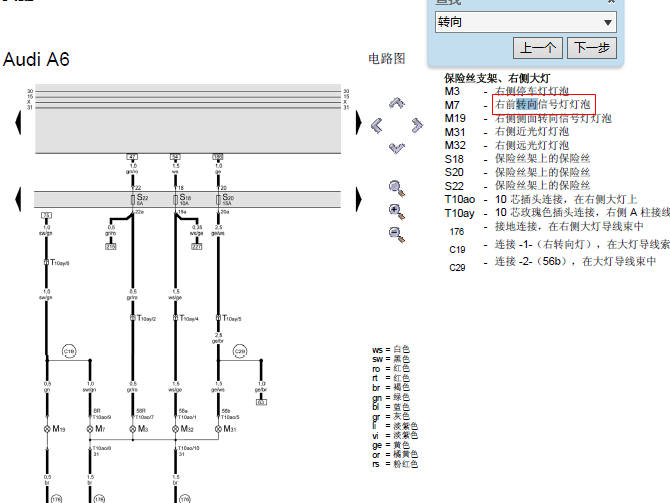Select the M32 lamp symbol in the diagram

pos(175,429)
